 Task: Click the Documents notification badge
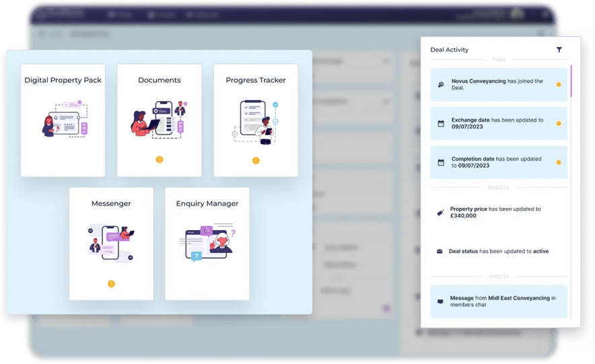coord(160,159)
